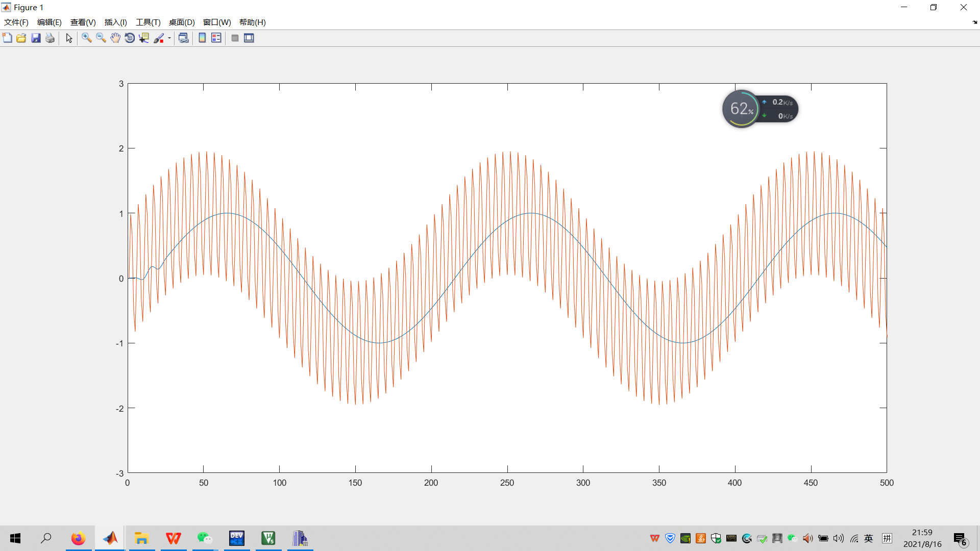Open the Windows Start menu
This screenshot has width=980, height=551.
coord(15,538)
